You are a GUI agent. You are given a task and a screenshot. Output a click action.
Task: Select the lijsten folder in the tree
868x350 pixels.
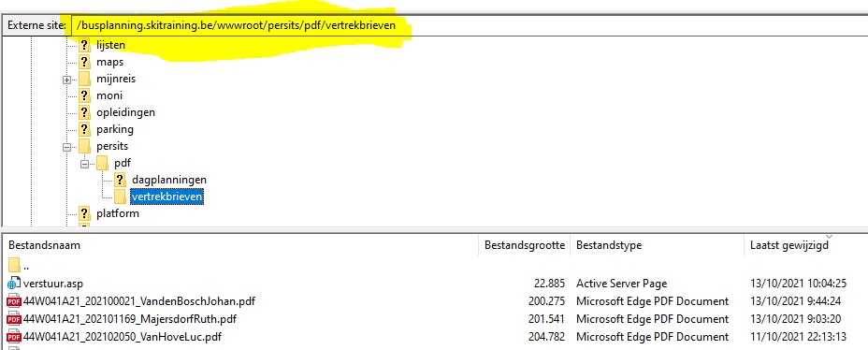pos(110,45)
